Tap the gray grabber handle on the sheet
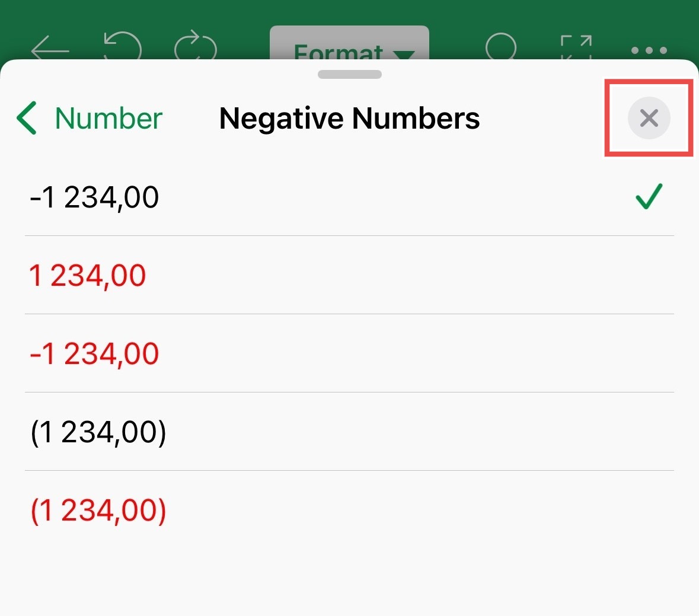This screenshot has height=616, width=699. 350,75
